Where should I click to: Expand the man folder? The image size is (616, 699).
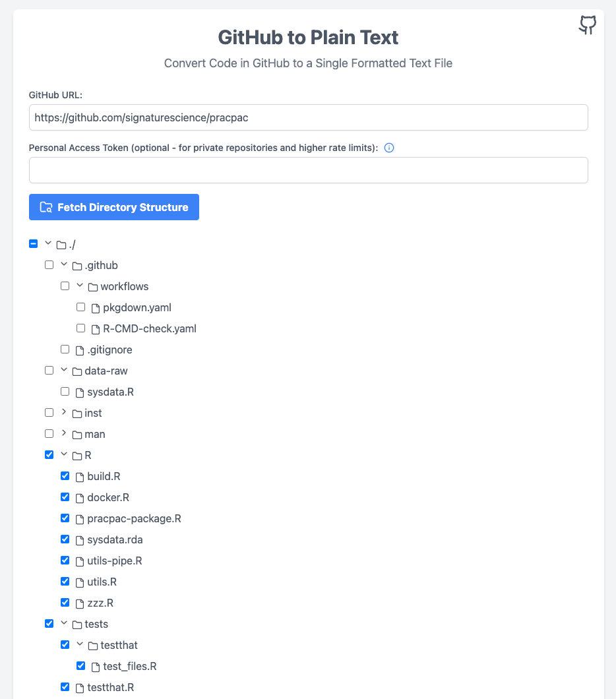pos(64,433)
